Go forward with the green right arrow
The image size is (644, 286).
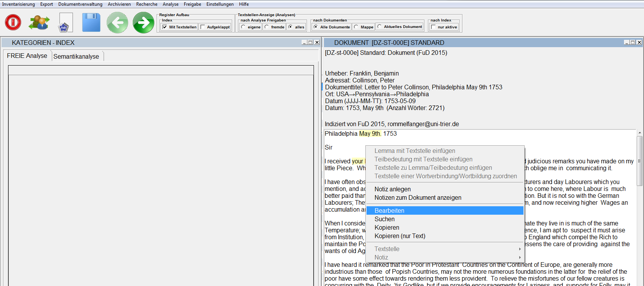click(144, 23)
